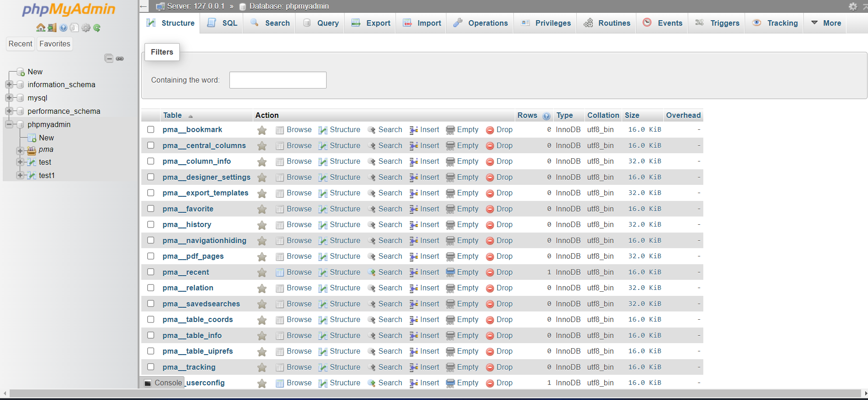Image resolution: width=868 pixels, height=400 pixels.
Task: Click Server: 127.0.0.1 breadcrumb link
Action: 196,6
